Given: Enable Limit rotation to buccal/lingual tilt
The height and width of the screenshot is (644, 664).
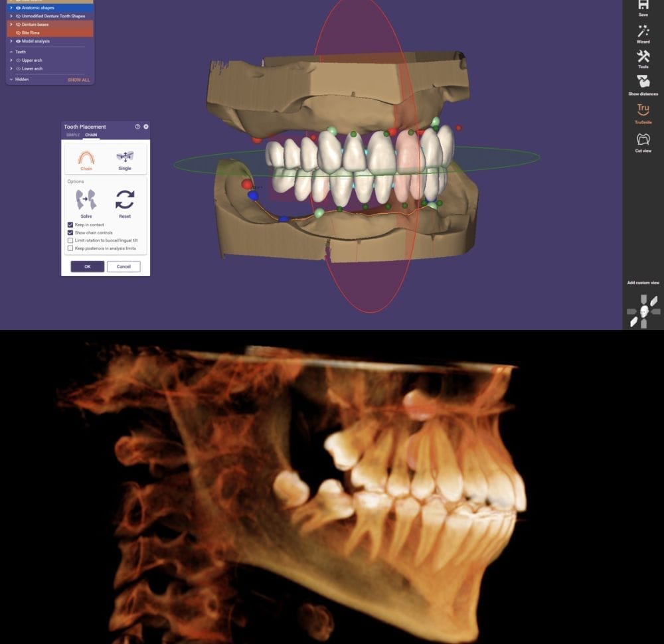Looking at the screenshot, I should [70, 240].
